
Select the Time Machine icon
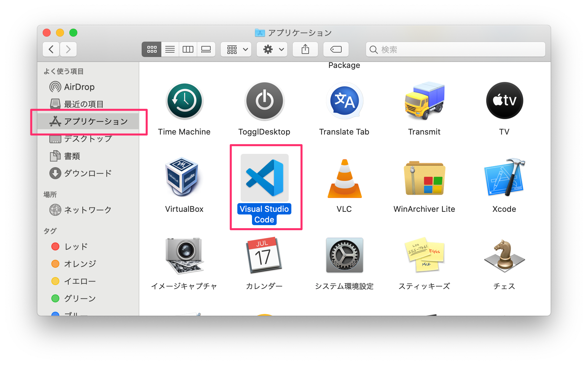click(184, 101)
